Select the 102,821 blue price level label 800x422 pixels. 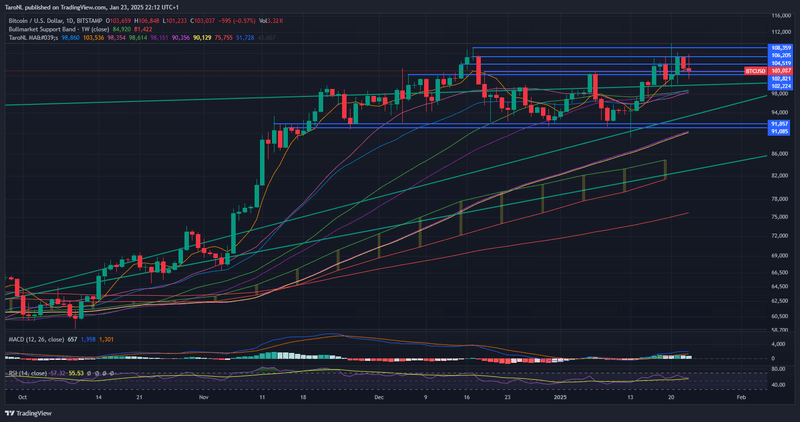[x=781, y=79]
